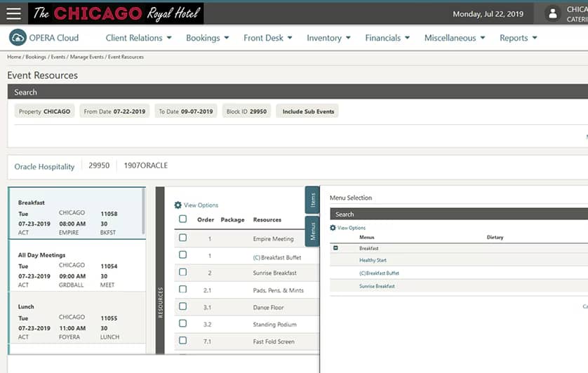Screen dimensions: 588x373
Task: Check the (C) Breakfast Buffet row checkbox
Action: (182, 255)
